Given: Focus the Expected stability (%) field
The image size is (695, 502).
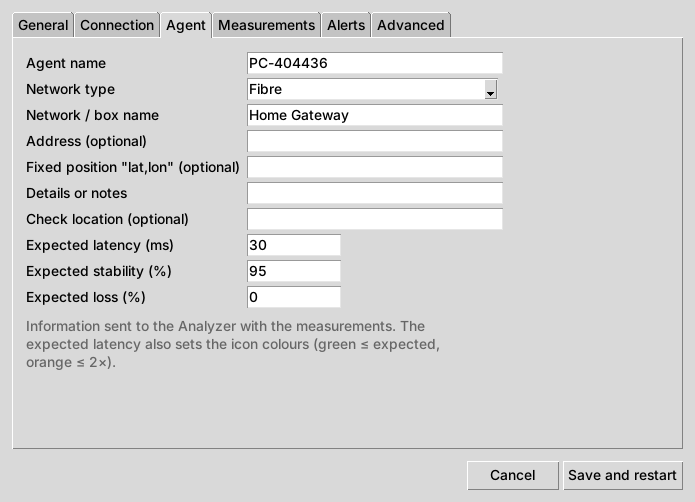Looking at the screenshot, I should (x=294, y=271).
